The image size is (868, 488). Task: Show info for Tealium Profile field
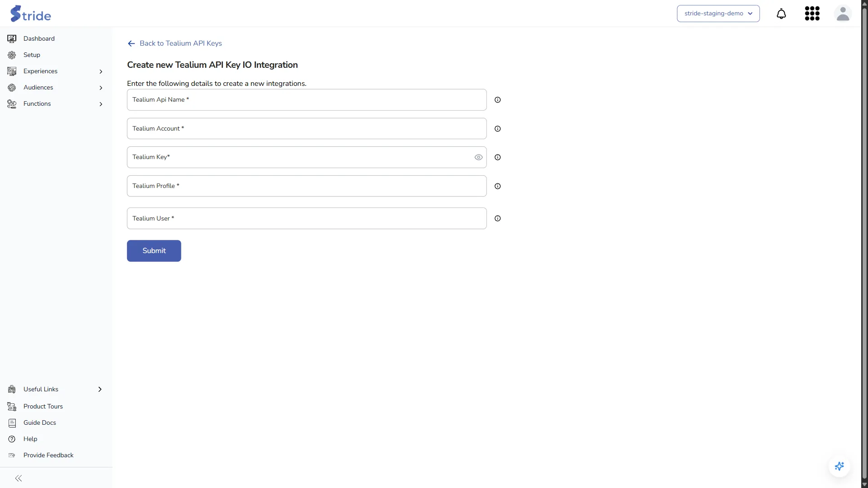498,186
